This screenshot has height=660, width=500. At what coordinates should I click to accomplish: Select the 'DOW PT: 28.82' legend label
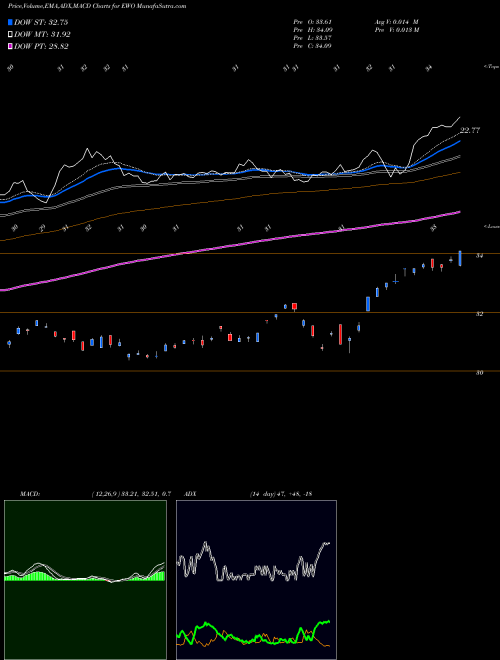[x=41, y=46]
